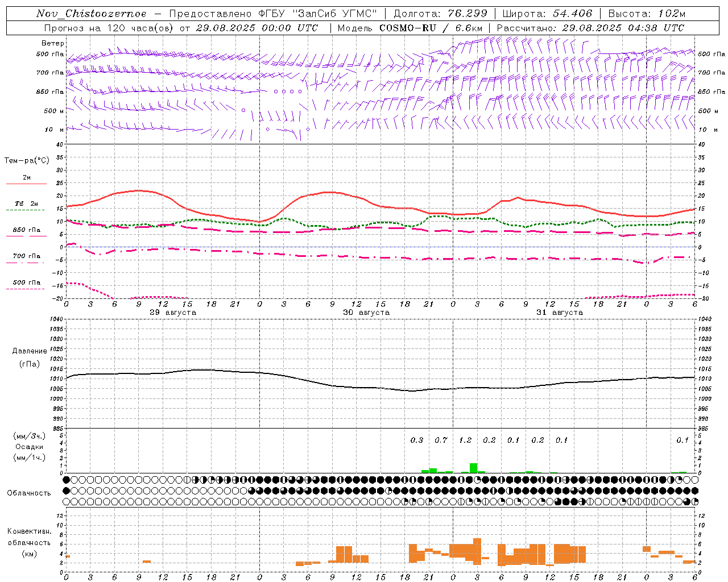Click the '29 августа' date label
Viewport: 728px width, 582px height.
click(x=173, y=313)
